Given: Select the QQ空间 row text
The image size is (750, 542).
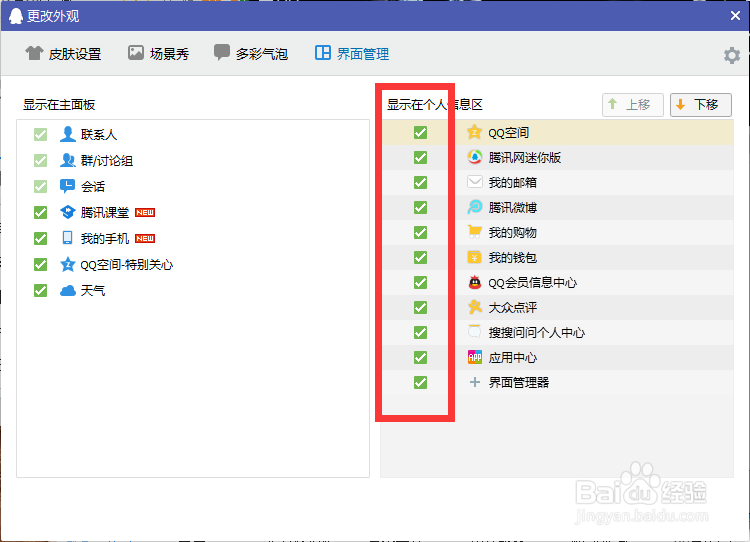Looking at the screenshot, I should click(508, 133).
